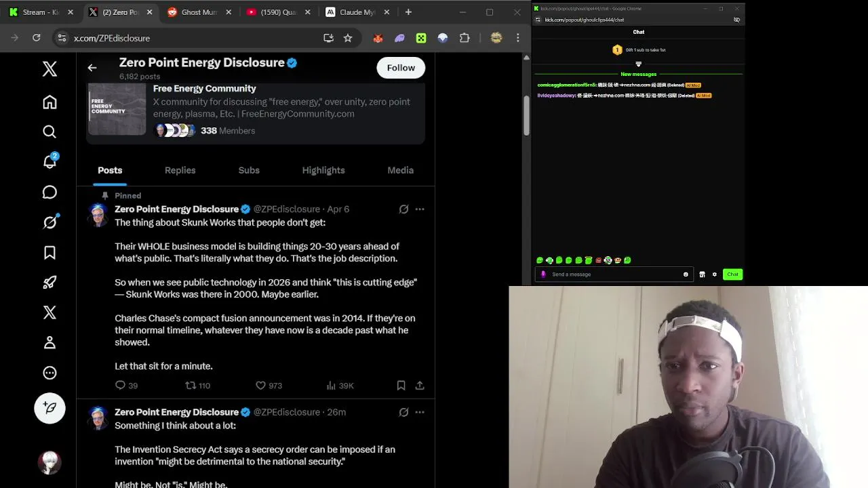The height and width of the screenshot is (488, 868).
Task: Expand the gift sub leaderboard arrow in chat
Action: click(638, 64)
